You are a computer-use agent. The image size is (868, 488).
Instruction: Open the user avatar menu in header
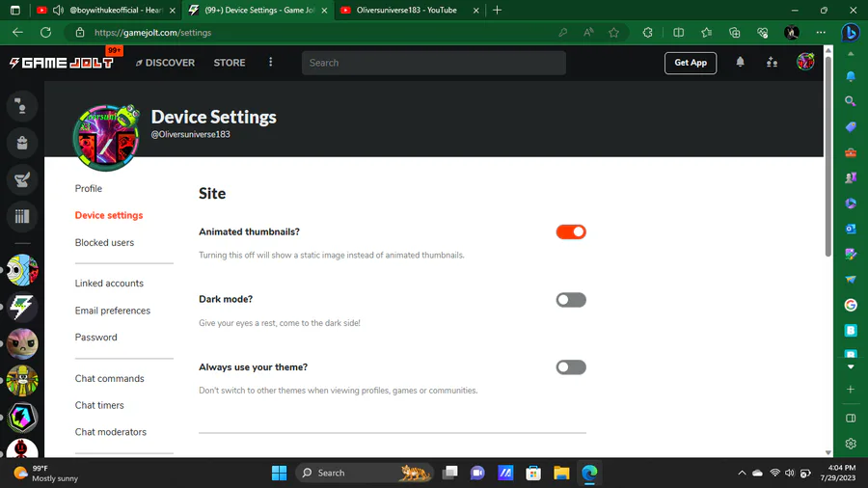pyautogui.click(x=805, y=63)
